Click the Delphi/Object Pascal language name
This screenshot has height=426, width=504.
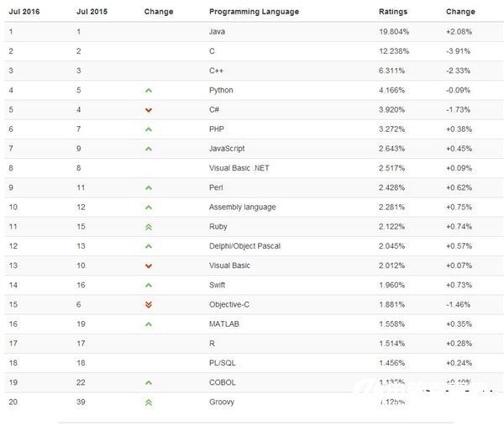[244, 246]
